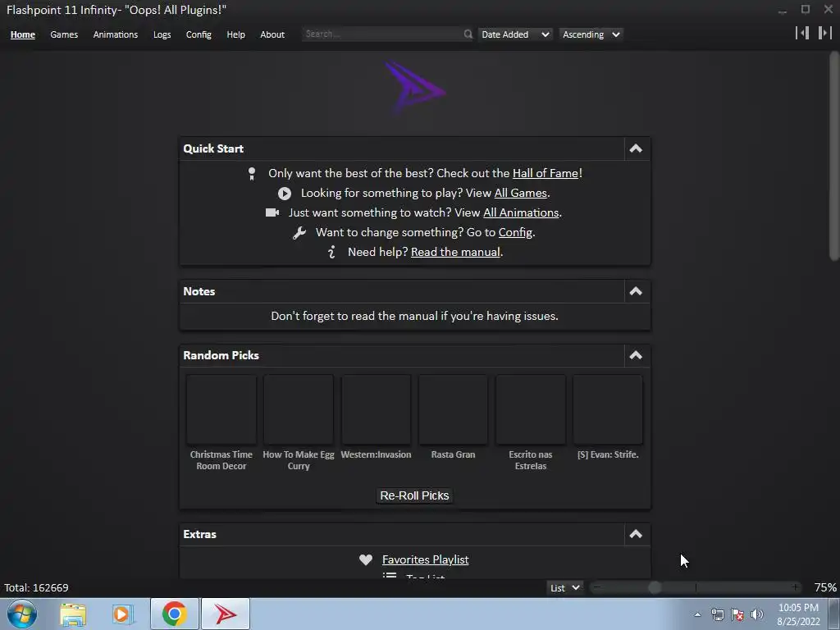
Task: Go to the Home tab
Action: [x=22, y=34]
